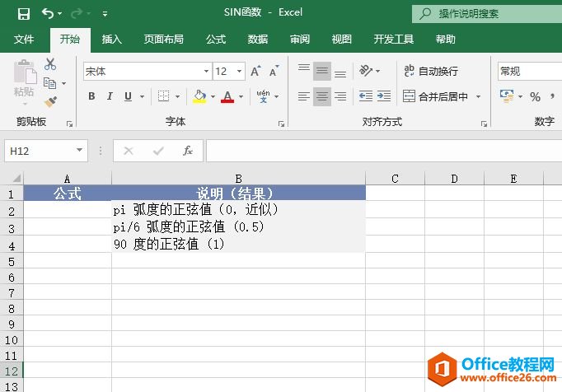Open the 开发工具 tab
The height and width of the screenshot is (392, 562).
coord(394,39)
